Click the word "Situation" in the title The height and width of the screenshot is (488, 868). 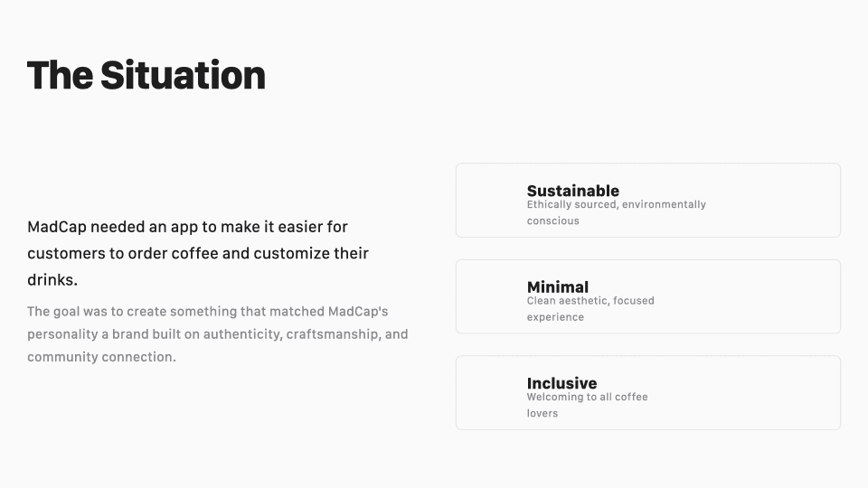click(x=184, y=75)
